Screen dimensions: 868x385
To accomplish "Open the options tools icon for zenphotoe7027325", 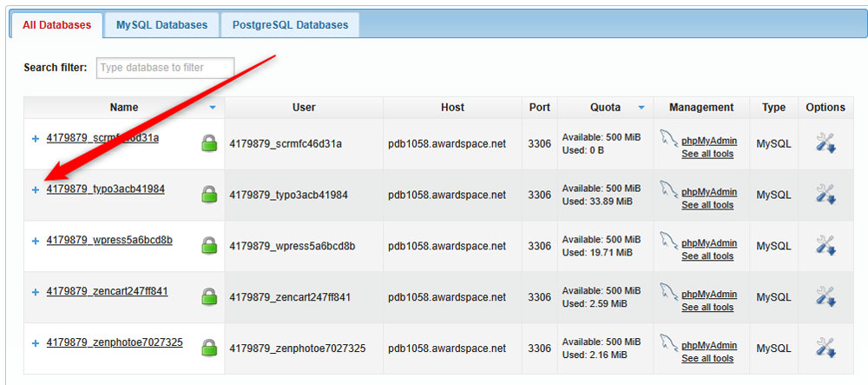I will click(x=825, y=348).
